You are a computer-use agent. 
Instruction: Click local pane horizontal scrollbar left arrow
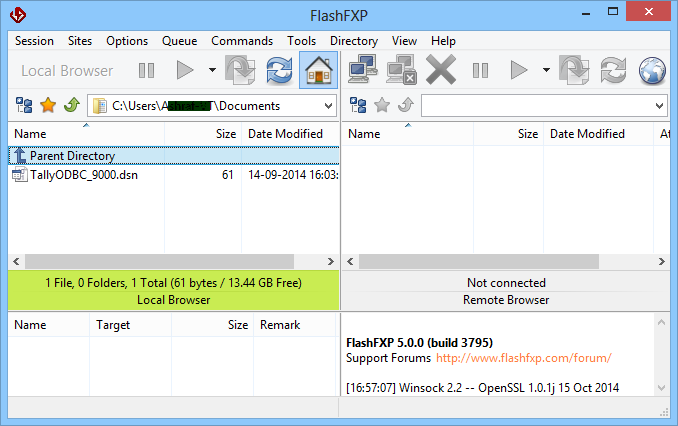click(16, 261)
